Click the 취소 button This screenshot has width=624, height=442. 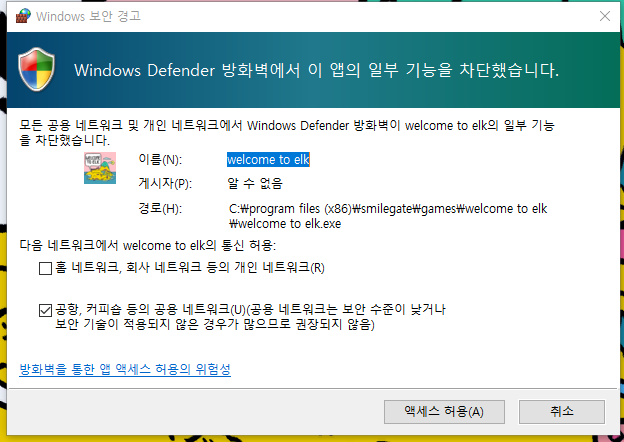(x=561, y=411)
